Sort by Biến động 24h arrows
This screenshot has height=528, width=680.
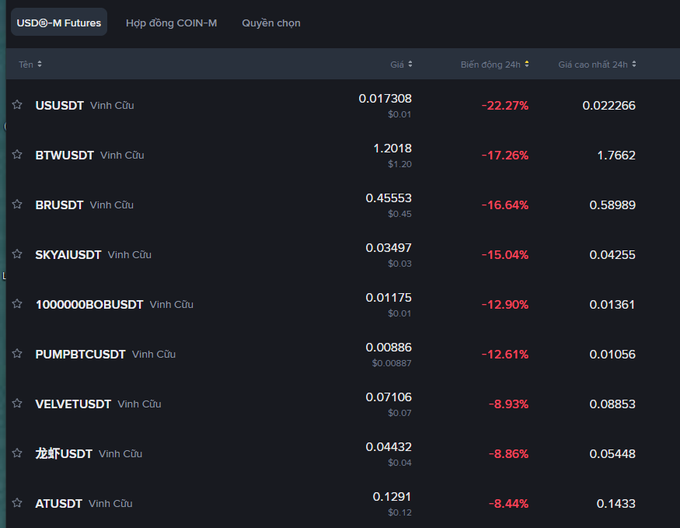point(526,64)
